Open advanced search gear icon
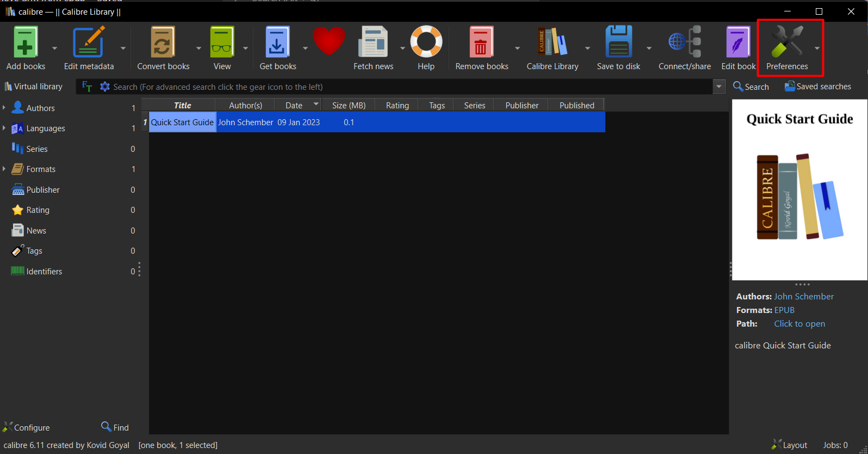Image resolution: width=868 pixels, height=454 pixels. click(105, 87)
